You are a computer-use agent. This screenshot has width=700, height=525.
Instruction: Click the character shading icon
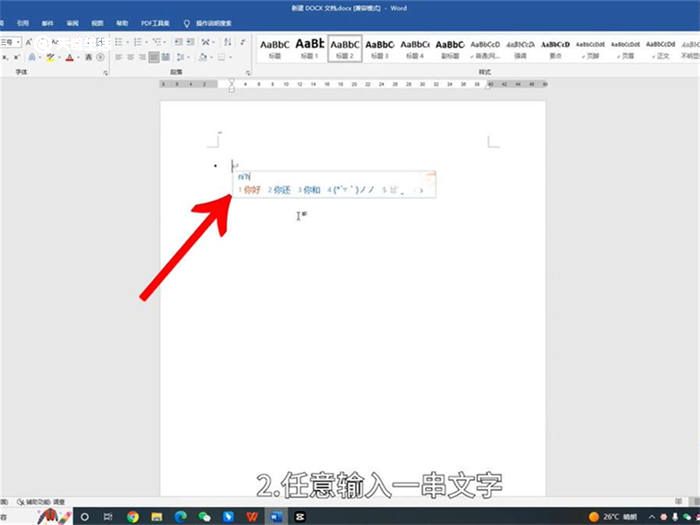(88, 57)
